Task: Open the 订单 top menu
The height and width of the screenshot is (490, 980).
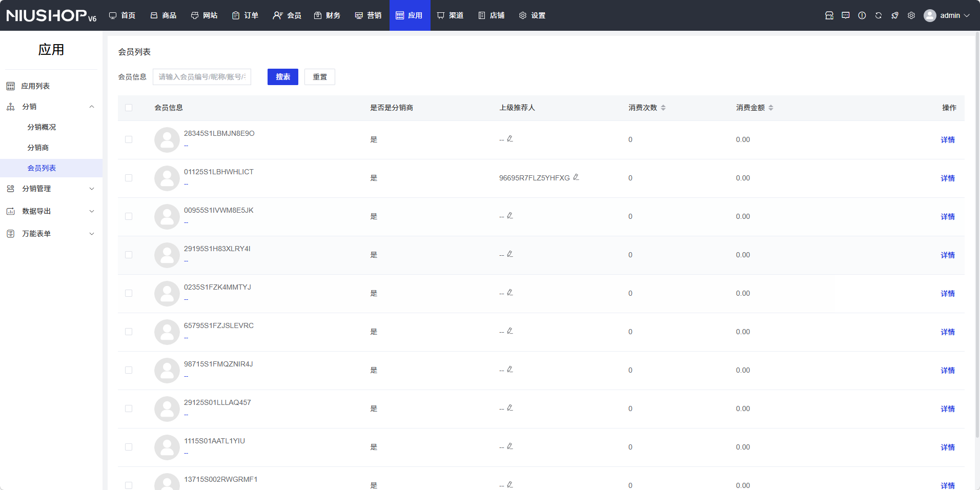Action: pyautogui.click(x=245, y=15)
